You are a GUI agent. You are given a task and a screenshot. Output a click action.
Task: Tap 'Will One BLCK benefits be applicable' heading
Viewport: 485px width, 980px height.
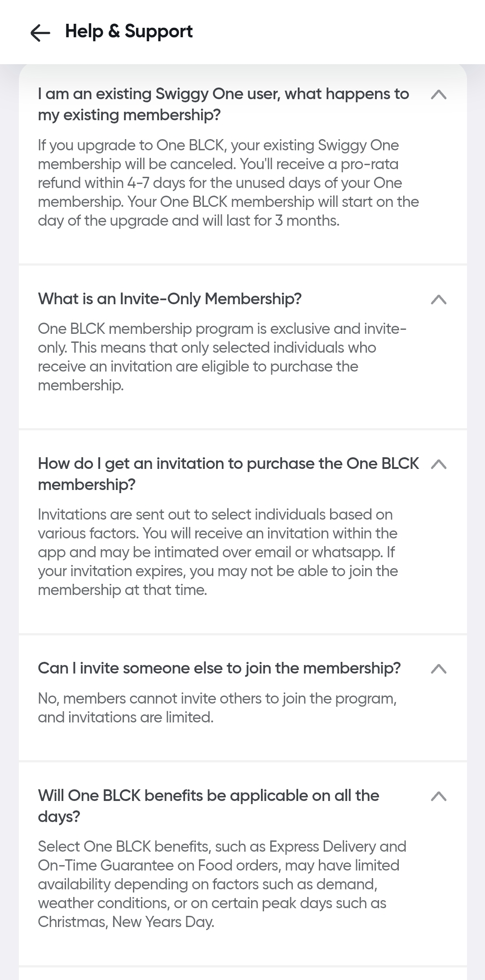[x=208, y=806]
